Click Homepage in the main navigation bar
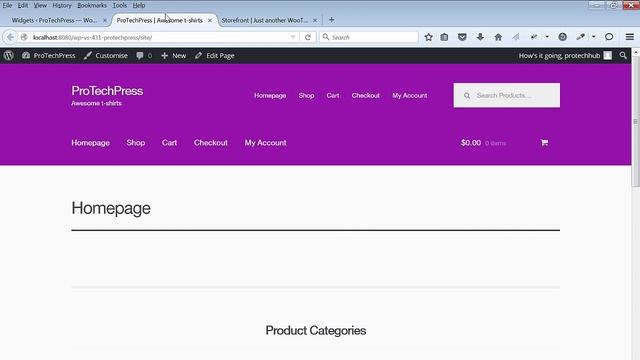Viewport: 640px width, 360px height. click(x=91, y=143)
